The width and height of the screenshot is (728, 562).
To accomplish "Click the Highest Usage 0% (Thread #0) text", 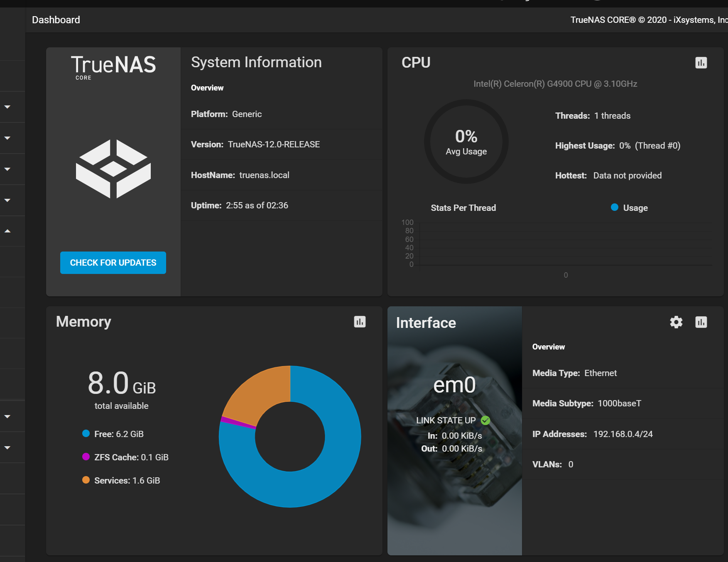I will pos(618,146).
